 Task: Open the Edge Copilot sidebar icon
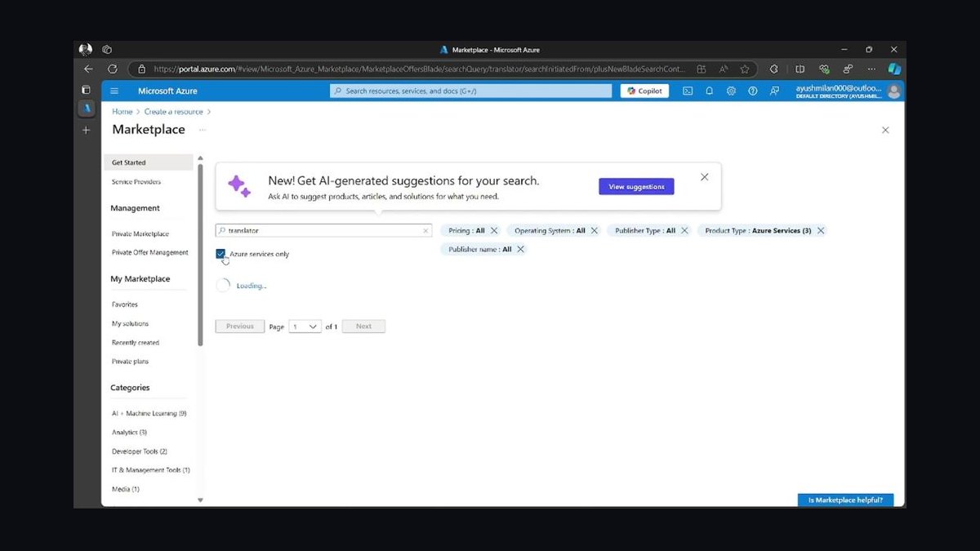click(x=894, y=69)
